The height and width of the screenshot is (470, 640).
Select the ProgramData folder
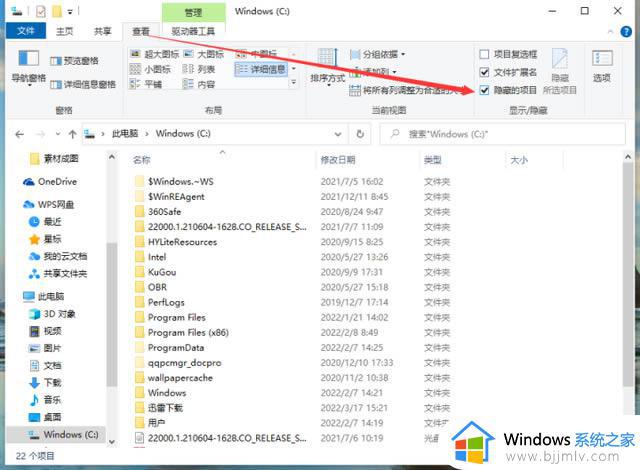(176, 347)
